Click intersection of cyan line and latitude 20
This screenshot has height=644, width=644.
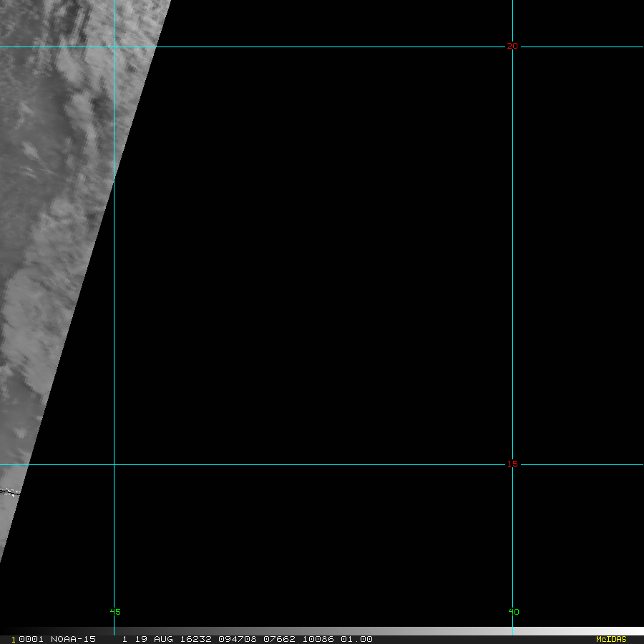(x=512, y=47)
